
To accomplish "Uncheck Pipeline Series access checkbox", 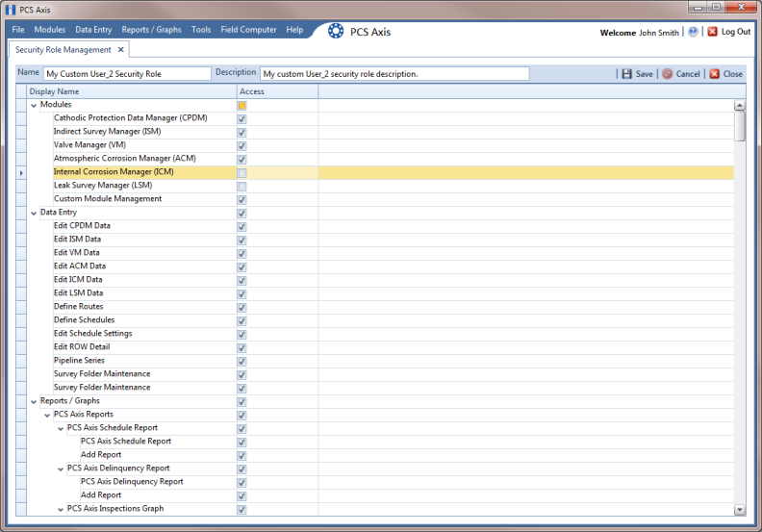I will (242, 362).
